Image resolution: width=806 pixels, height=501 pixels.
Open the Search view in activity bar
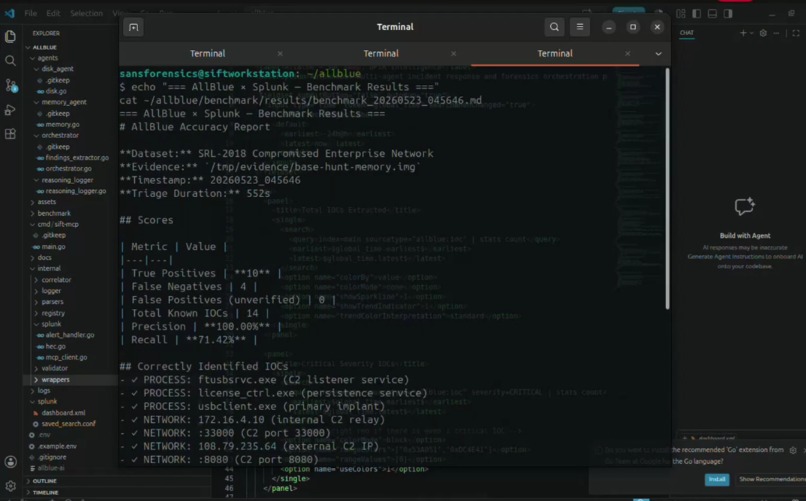click(10, 61)
